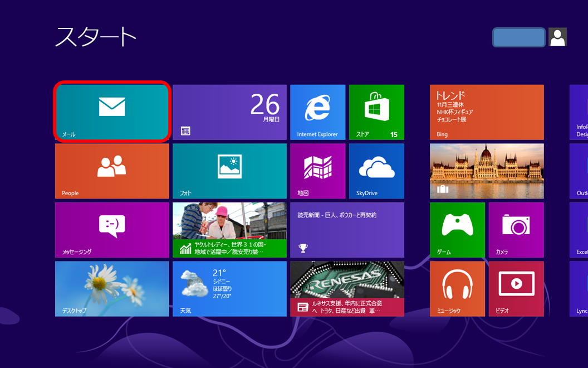
Task: Open the Mail (メール) tile
Action: pos(112,112)
